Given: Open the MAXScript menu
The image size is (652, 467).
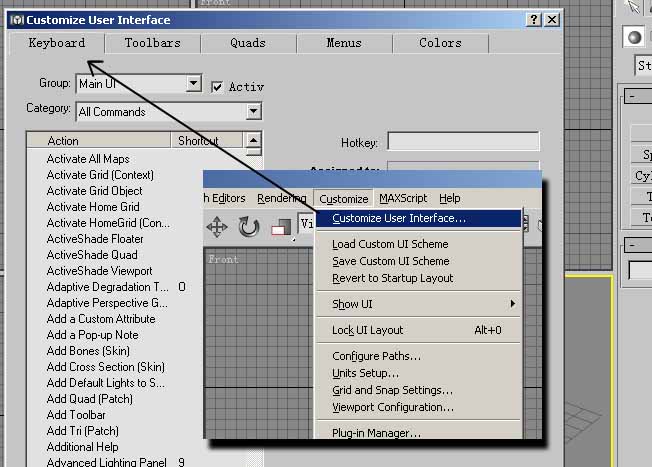Looking at the screenshot, I should (x=403, y=198).
